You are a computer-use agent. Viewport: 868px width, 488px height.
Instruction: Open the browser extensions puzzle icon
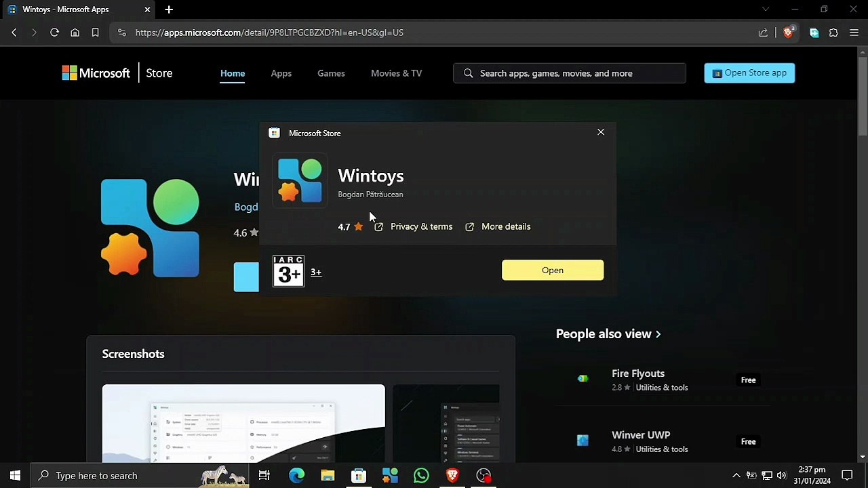pos(833,33)
